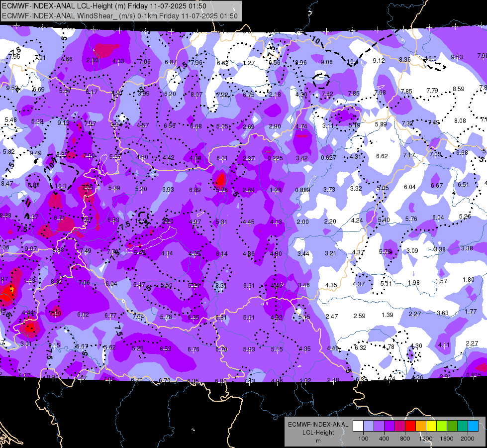Select the bright blue legend swatch after 2000
487x448 pixels.
pos(473,426)
